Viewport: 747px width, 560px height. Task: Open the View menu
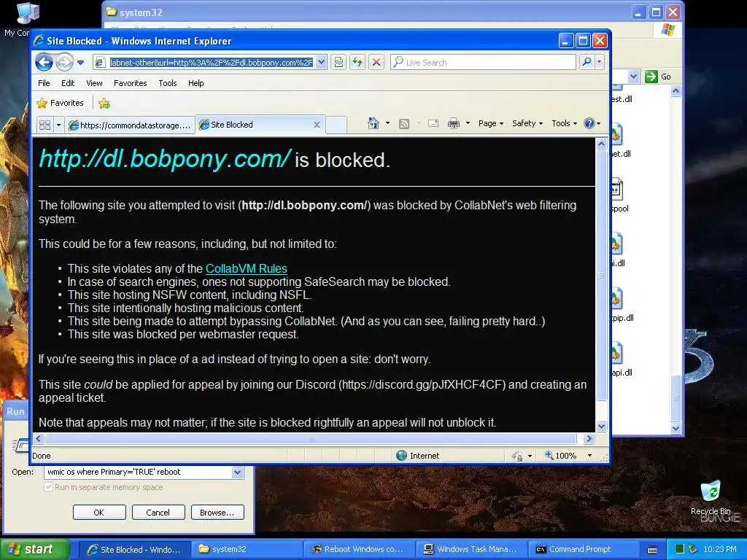coord(94,83)
